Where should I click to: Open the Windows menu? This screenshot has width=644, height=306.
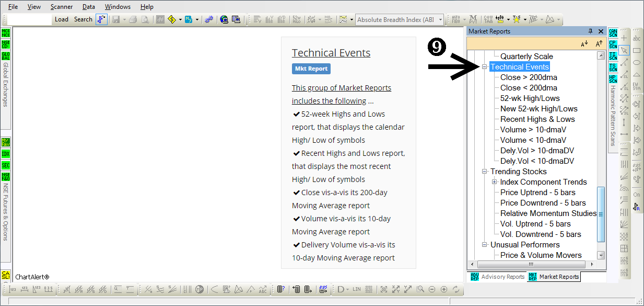coord(118,7)
